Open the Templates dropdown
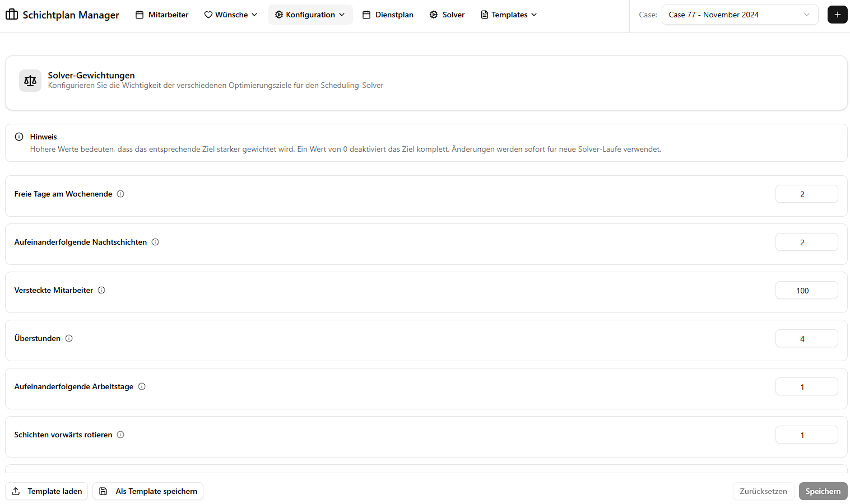 click(509, 15)
